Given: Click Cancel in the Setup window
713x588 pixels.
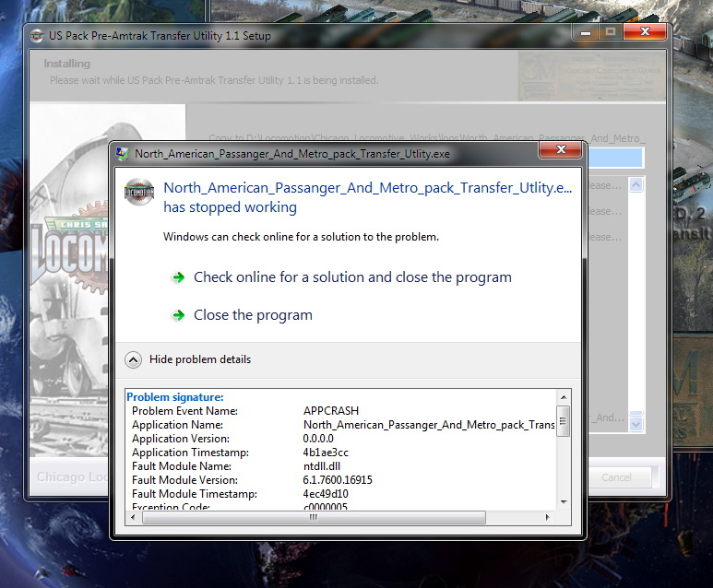Looking at the screenshot, I should 616,477.
